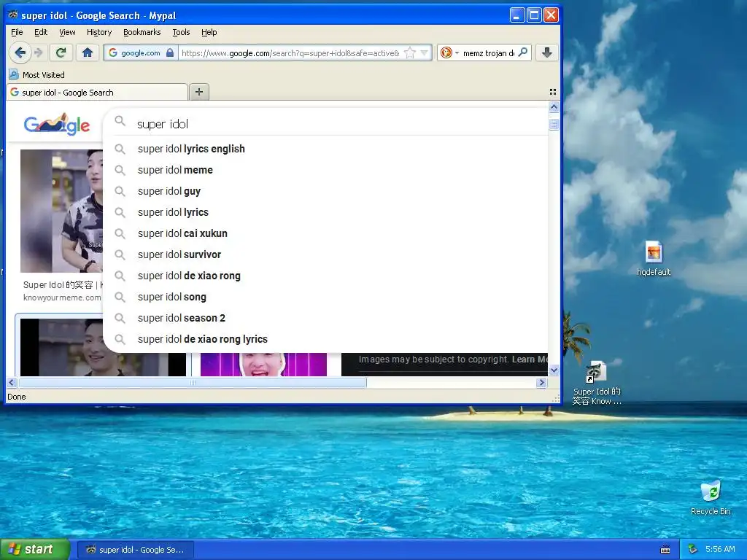This screenshot has height=560, width=747.
Task: Open the home page via house icon
Action: [x=88, y=52]
